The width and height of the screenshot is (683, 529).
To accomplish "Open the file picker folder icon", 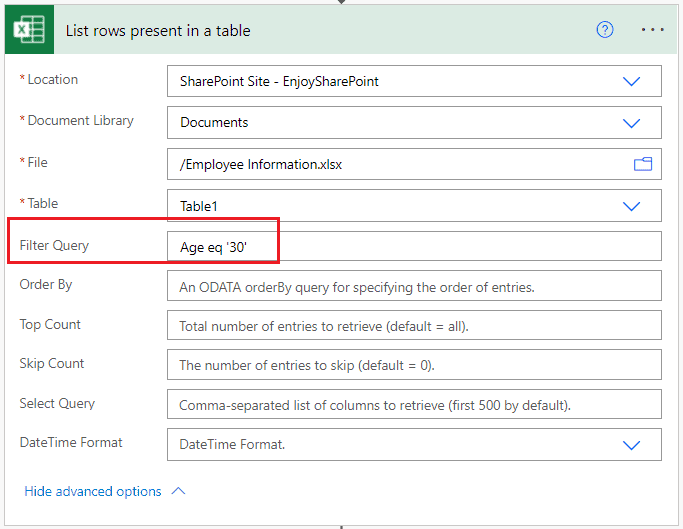I will coord(642,164).
